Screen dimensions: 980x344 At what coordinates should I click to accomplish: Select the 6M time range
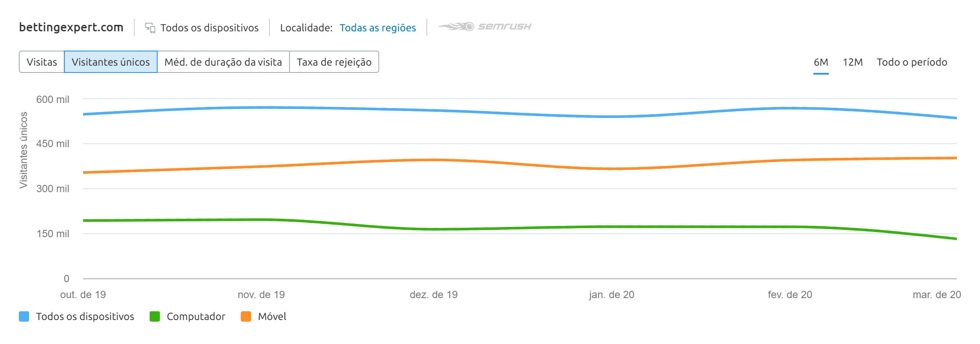[x=821, y=62]
